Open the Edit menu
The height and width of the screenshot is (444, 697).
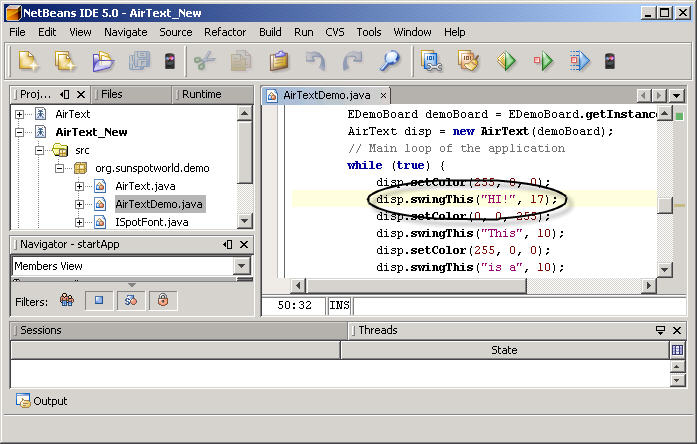tap(47, 32)
